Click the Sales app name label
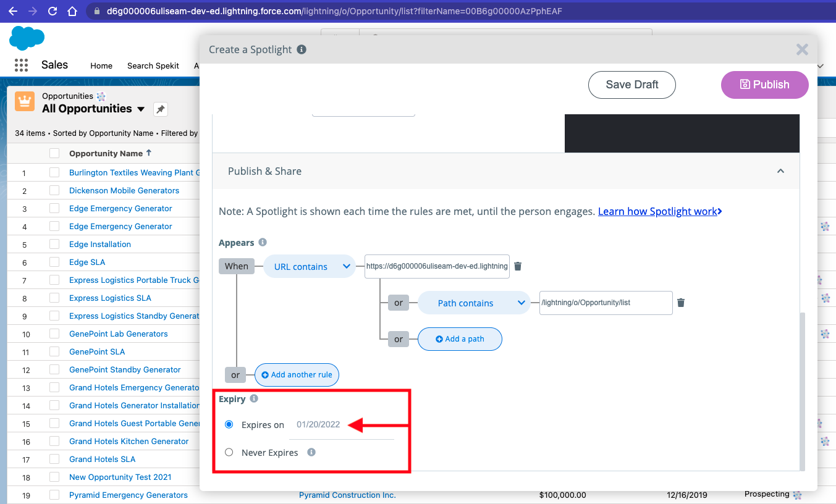 point(54,65)
